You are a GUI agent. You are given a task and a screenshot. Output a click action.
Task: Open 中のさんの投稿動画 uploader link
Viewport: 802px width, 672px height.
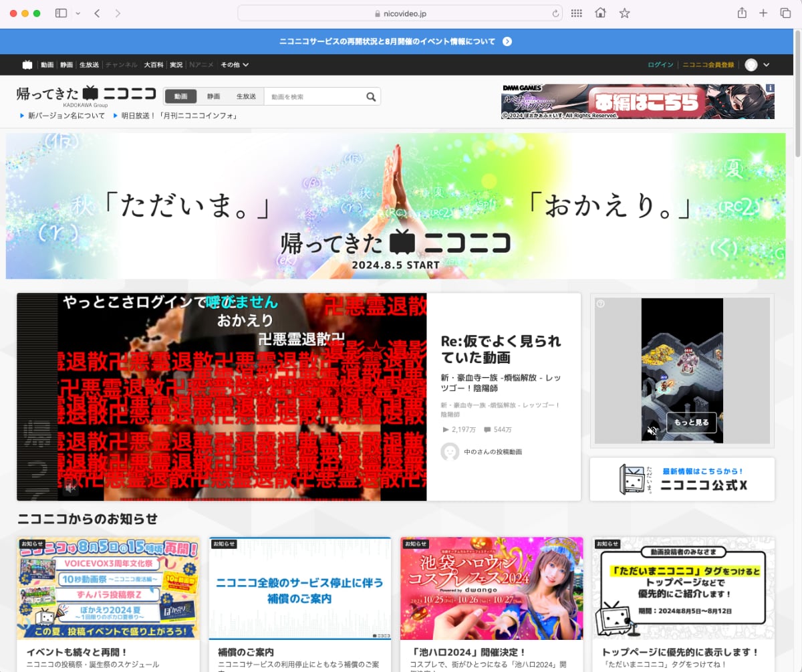click(x=493, y=452)
